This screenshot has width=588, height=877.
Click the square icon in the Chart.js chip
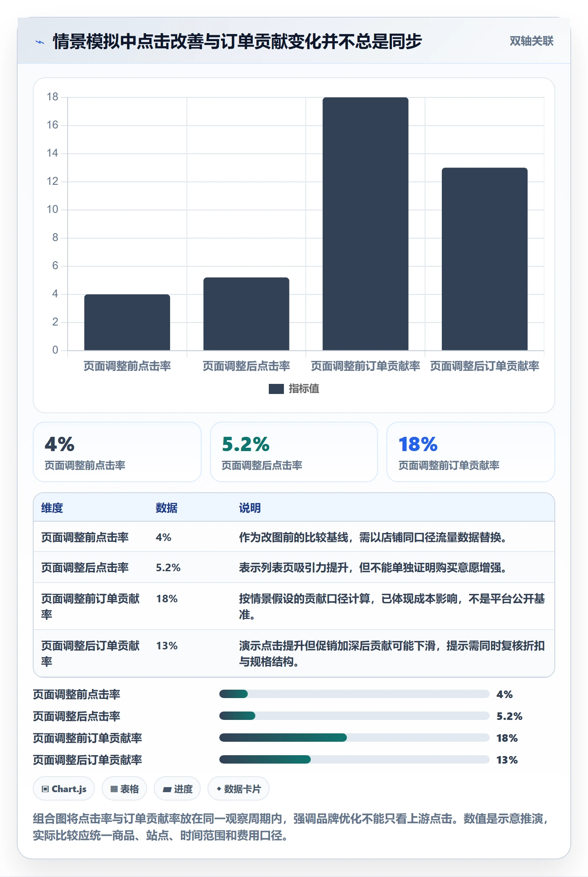tap(45, 789)
